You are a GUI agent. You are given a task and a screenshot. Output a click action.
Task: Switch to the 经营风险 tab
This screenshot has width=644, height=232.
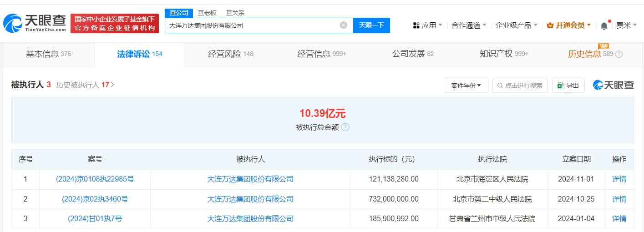point(230,54)
